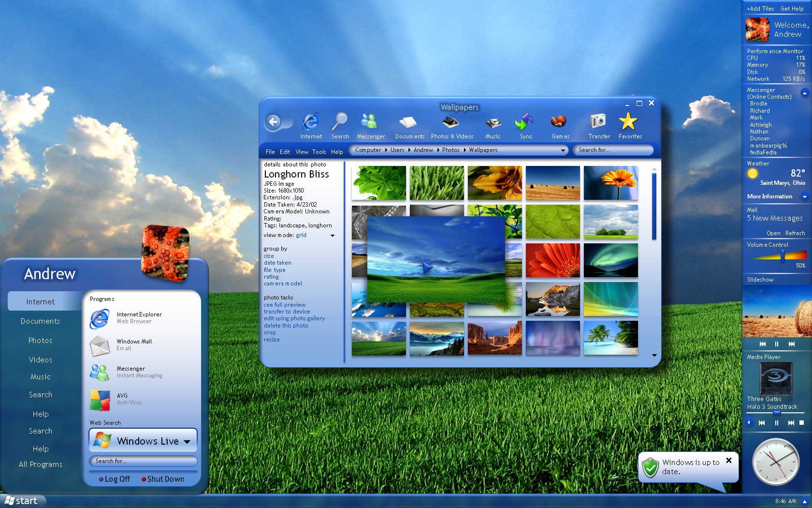Image resolution: width=812 pixels, height=508 pixels.
Task: Expand the system tray arrow on taskbar
Action: tap(804, 501)
